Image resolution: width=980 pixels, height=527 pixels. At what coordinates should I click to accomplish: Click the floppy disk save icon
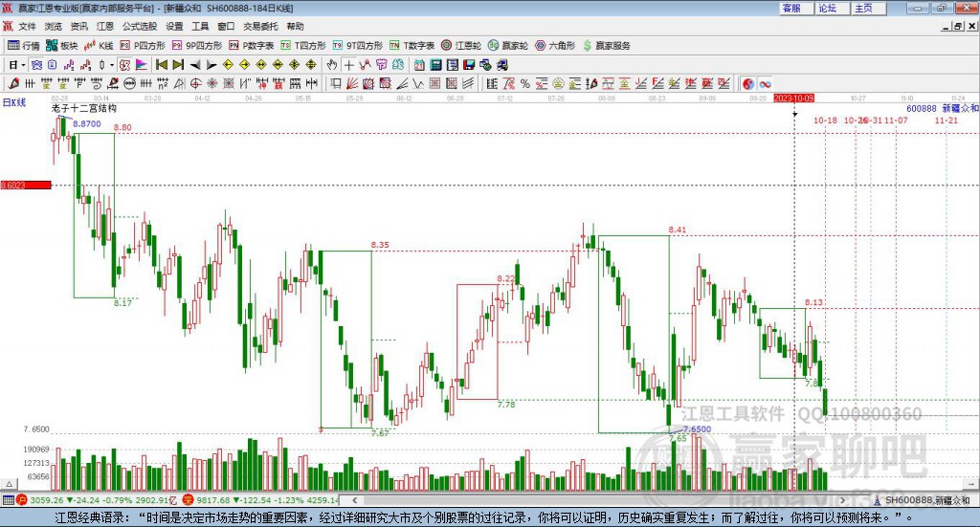pos(469,65)
